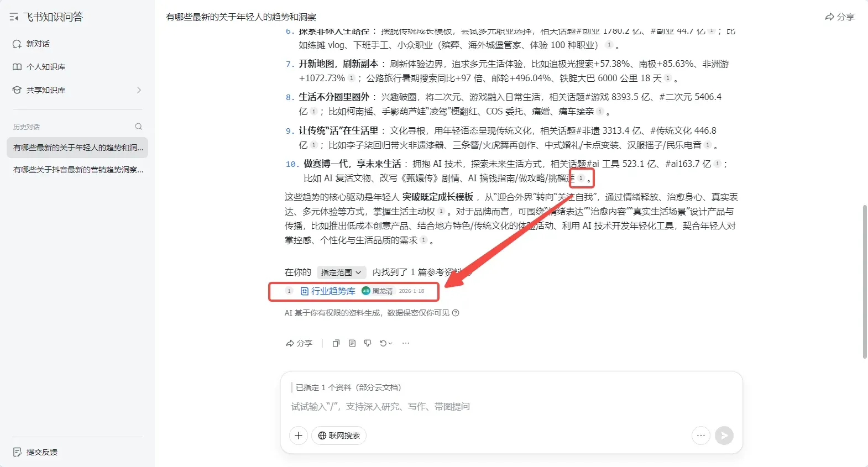This screenshot has width=868, height=467.
Task: Dislike the answer with thumbs-down icon
Action: (x=368, y=343)
